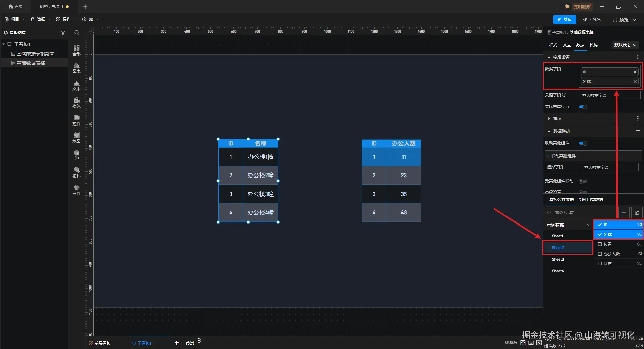Click the 发布 publish button
The height and width of the screenshot is (349, 644).
coord(565,20)
